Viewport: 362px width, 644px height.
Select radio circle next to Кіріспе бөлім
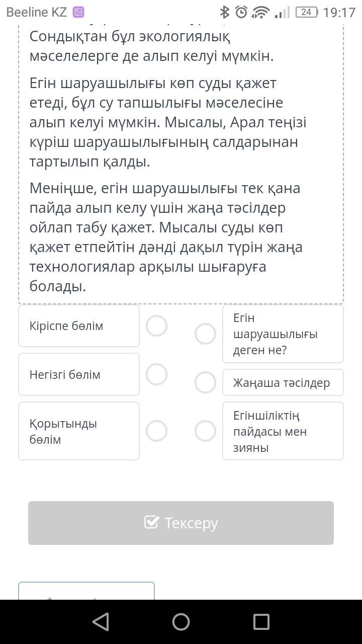156,326
